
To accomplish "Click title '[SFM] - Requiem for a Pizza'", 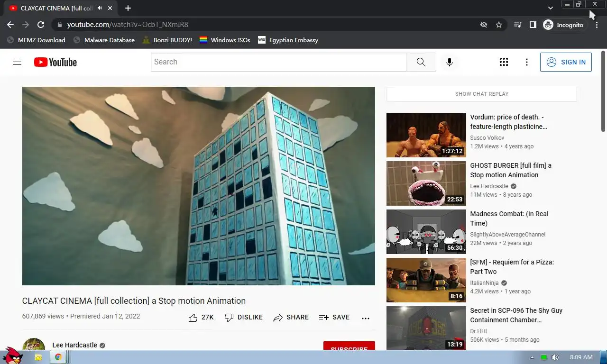I will click(x=512, y=267).
